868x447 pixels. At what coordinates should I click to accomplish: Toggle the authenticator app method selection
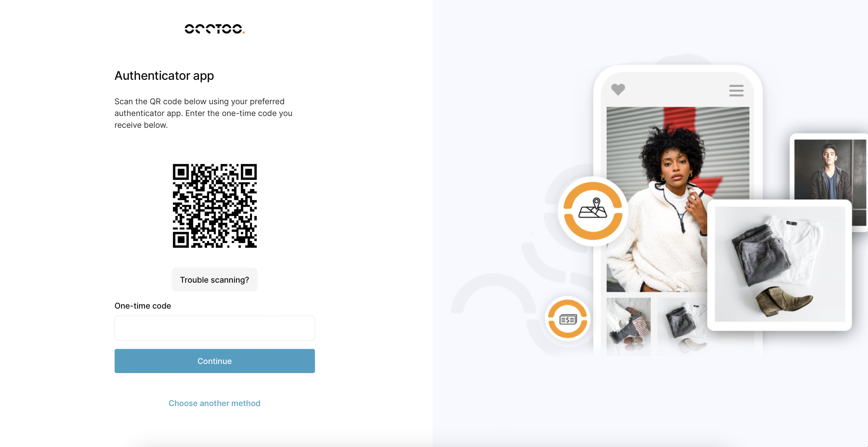click(214, 403)
